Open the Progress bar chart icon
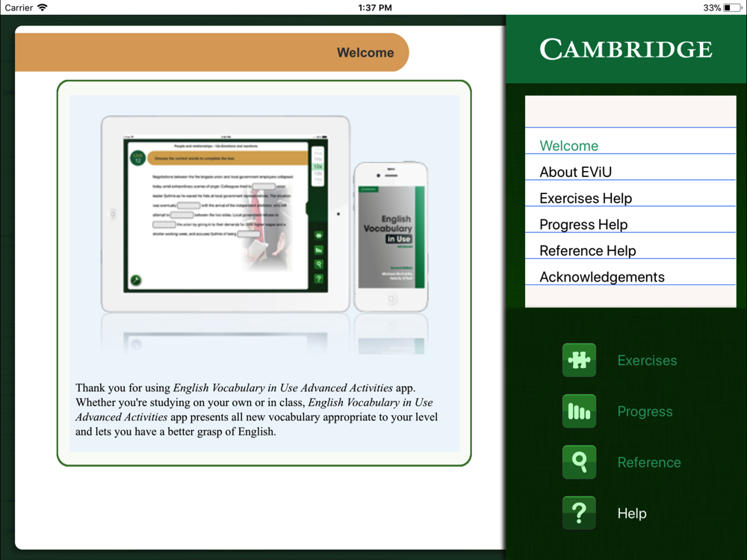 pyautogui.click(x=579, y=411)
